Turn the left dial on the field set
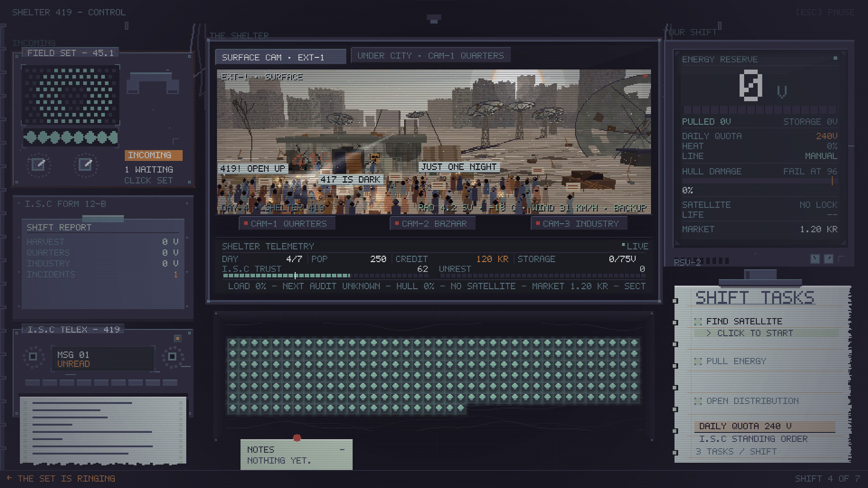Screen dimensions: 868x488 tap(38, 164)
